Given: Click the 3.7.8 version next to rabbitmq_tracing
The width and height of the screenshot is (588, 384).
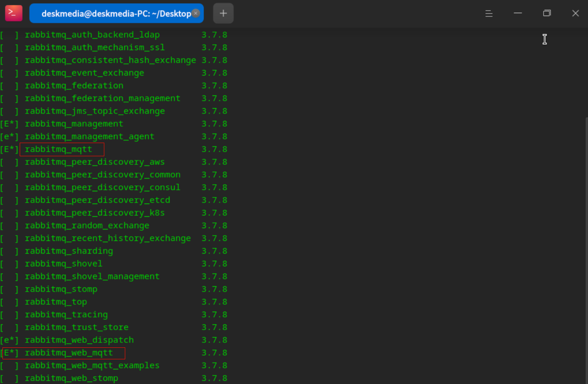Looking at the screenshot, I should pos(214,315).
